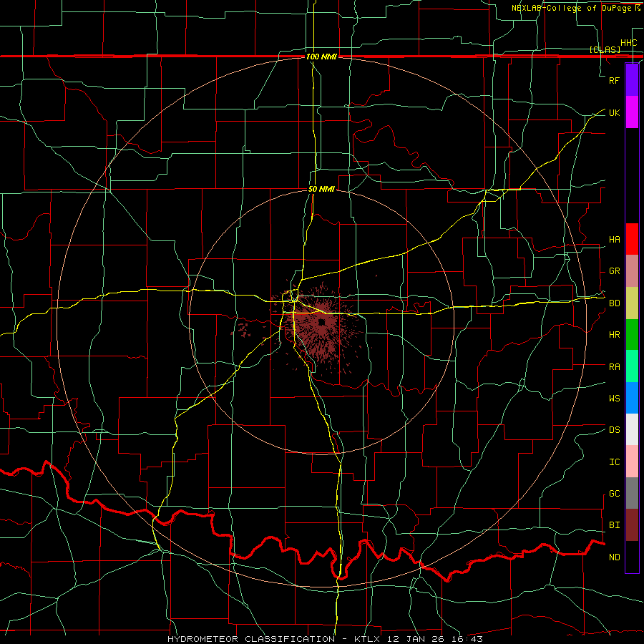
Task: Click the white DS dry snow swatch
Action: 632,429
